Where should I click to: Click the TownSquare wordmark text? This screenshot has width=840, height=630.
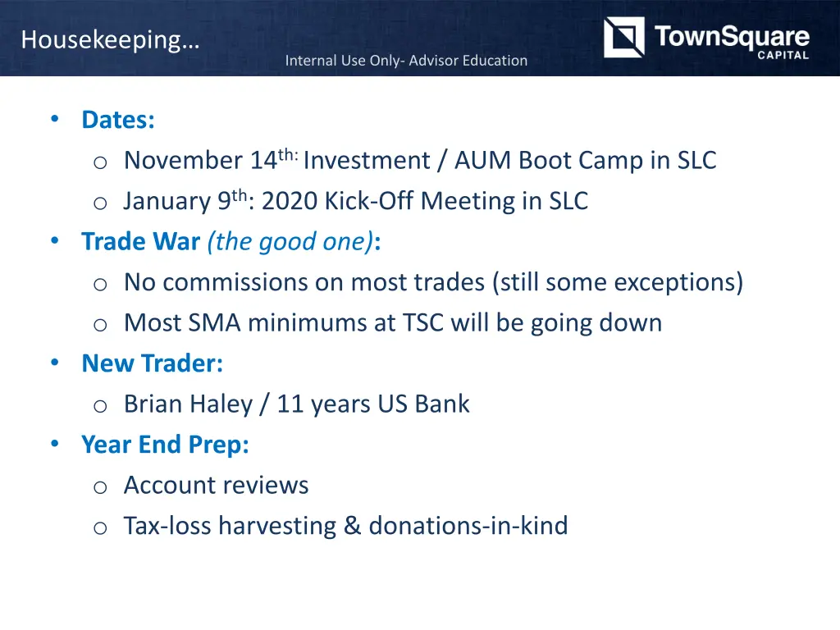[732, 35]
